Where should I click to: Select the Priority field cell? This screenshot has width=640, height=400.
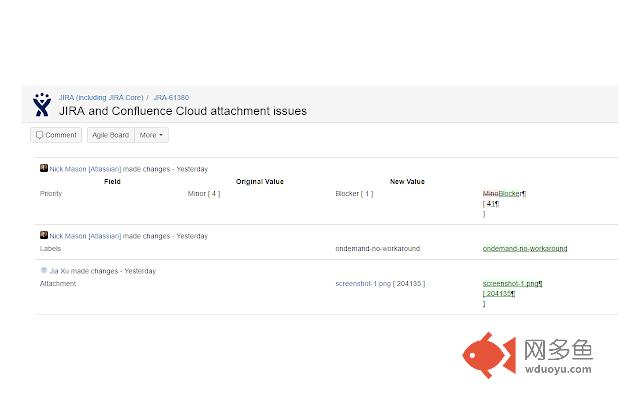tap(51, 193)
